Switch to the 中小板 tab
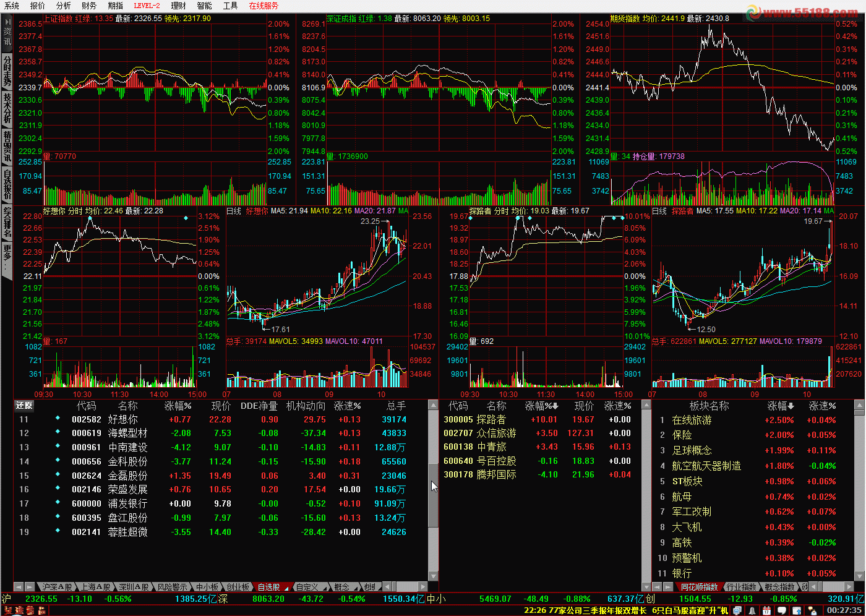 coord(207,587)
